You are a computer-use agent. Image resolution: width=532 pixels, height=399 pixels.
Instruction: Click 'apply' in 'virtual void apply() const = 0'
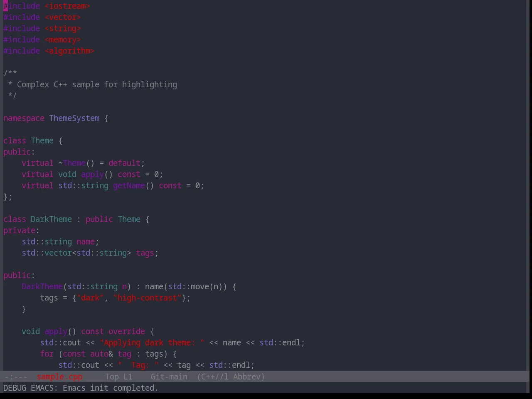pos(92,175)
